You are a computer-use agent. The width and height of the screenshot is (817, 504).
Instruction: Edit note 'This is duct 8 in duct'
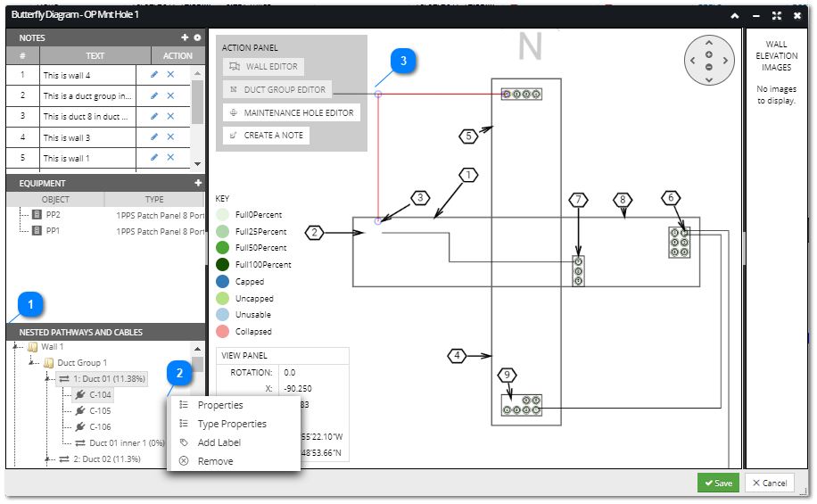point(154,116)
